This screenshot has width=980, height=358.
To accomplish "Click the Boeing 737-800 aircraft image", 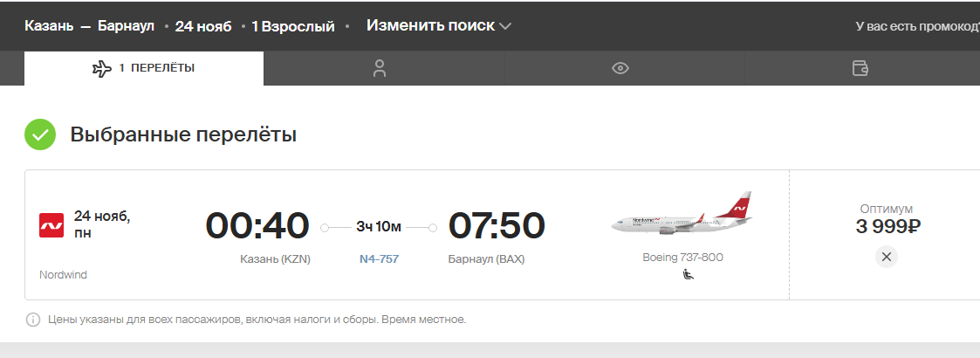I will pos(682,215).
